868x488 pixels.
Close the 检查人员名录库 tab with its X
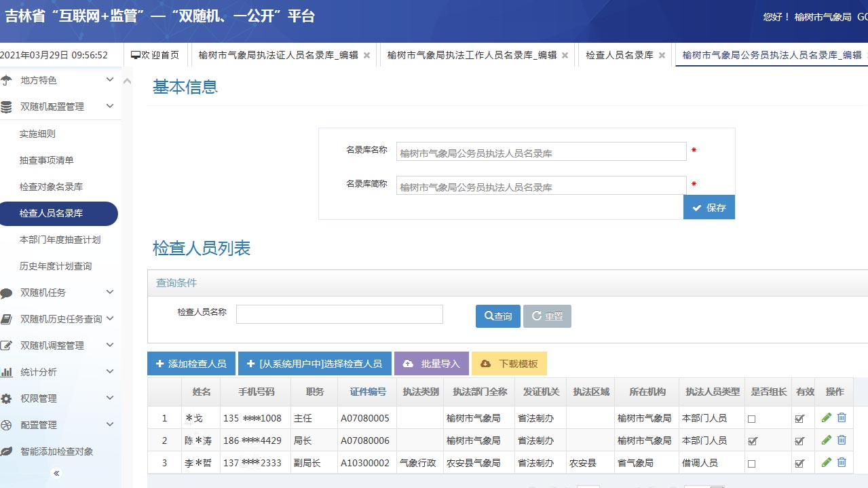pos(662,56)
